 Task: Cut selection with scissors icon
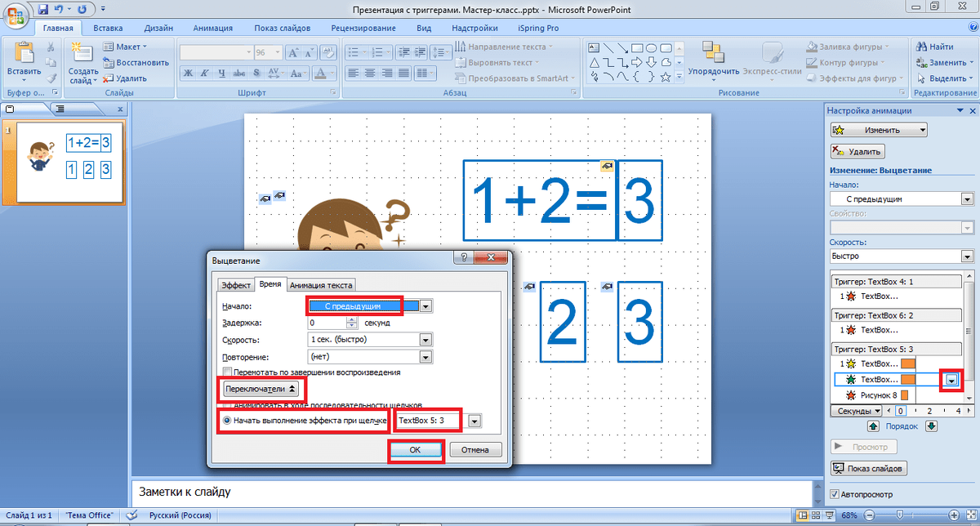tap(51, 47)
